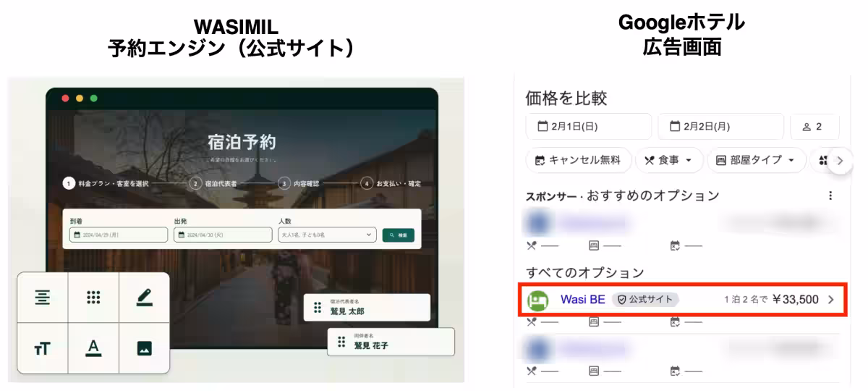Select step 1 料金プラン・客室を選択

pos(105,184)
